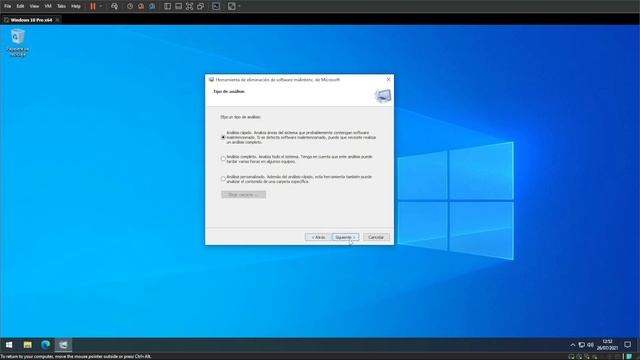Open the Papelera de reciclaje desktop icon

(x=18, y=42)
